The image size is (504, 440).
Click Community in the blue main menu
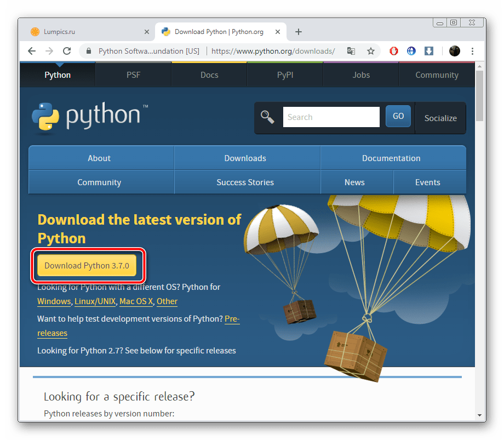(101, 182)
